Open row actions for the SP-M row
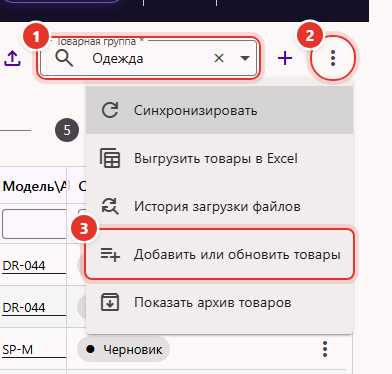Viewport: 392px width, 374px height. (325, 349)
